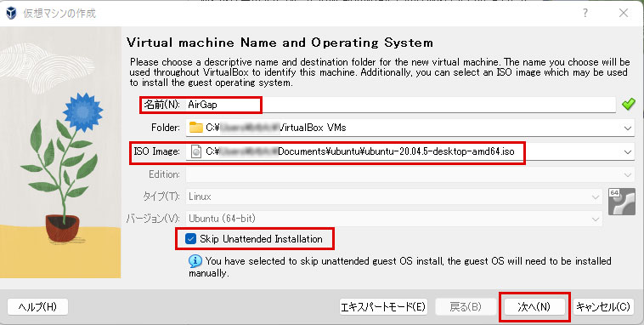
Task: Click the yellow folder icon in Folder field
Action: (196, 128)
